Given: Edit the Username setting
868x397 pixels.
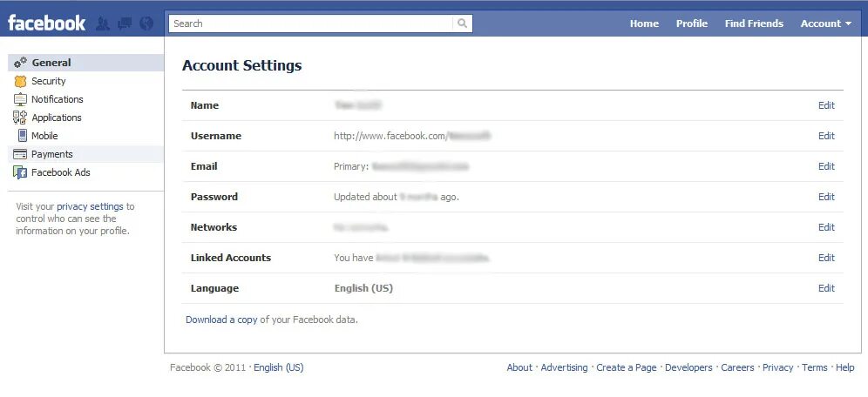Looking at the screenshot, I should point(826,136).
